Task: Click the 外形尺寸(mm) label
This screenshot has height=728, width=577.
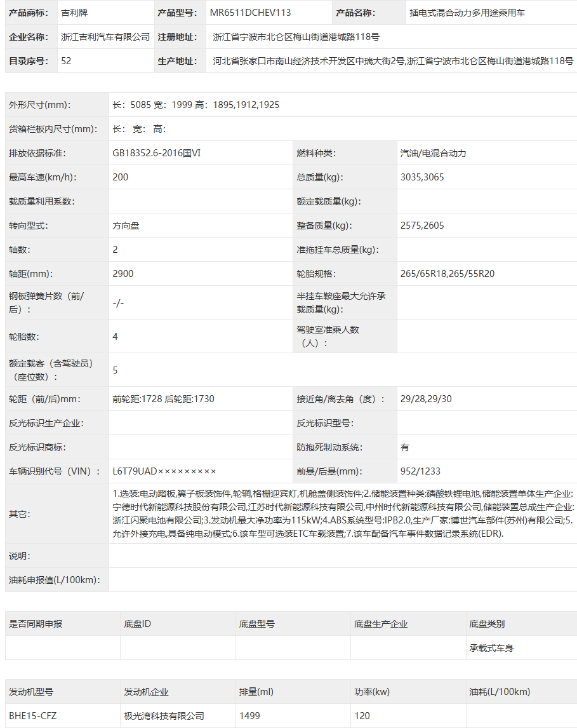Action: coord(40,105)
